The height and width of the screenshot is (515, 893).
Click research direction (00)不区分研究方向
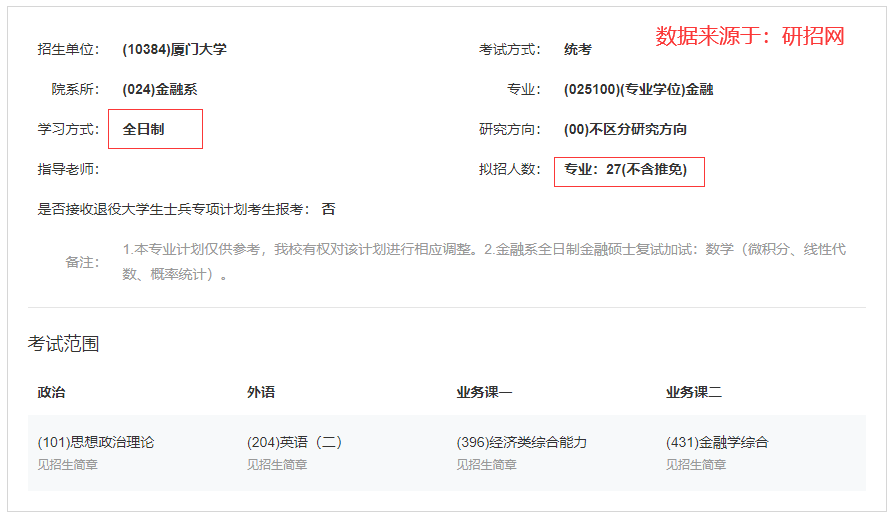point(625,129)
